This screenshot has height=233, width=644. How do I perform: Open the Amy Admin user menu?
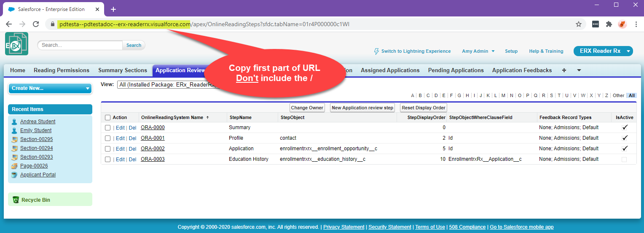pos(478,51)
